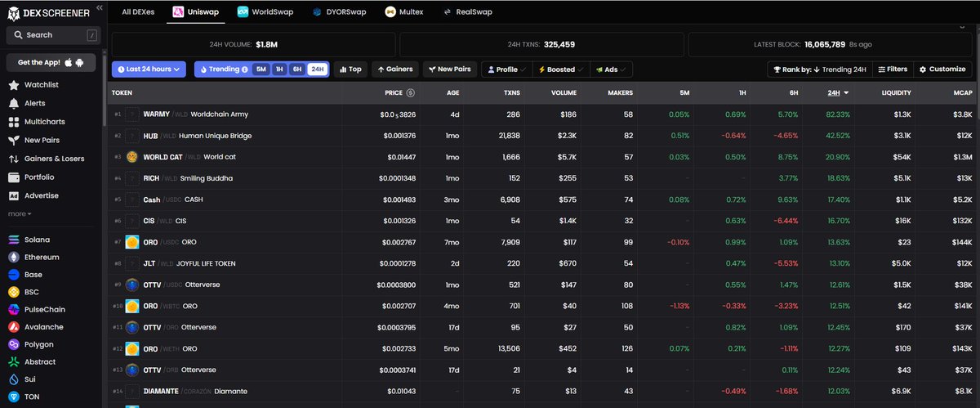Expand the sidebar 'more' menu

point(20,213)
